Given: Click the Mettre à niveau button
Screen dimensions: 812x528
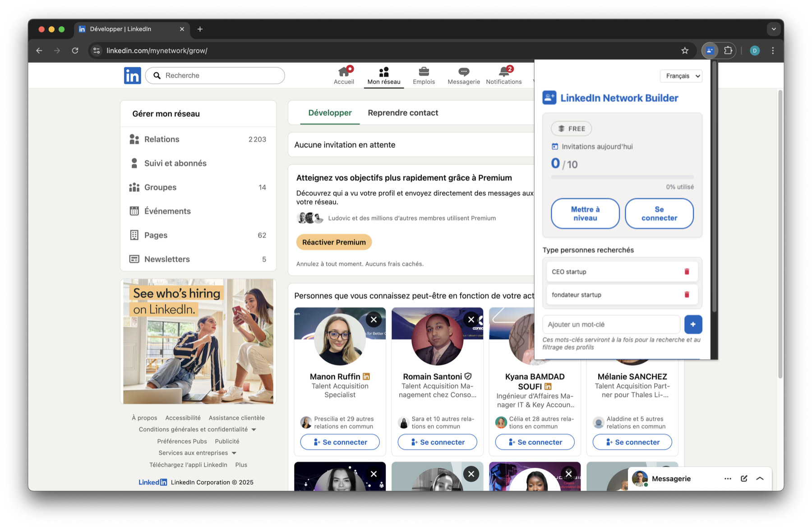Looking at the screenshot, I should [585, 213].
